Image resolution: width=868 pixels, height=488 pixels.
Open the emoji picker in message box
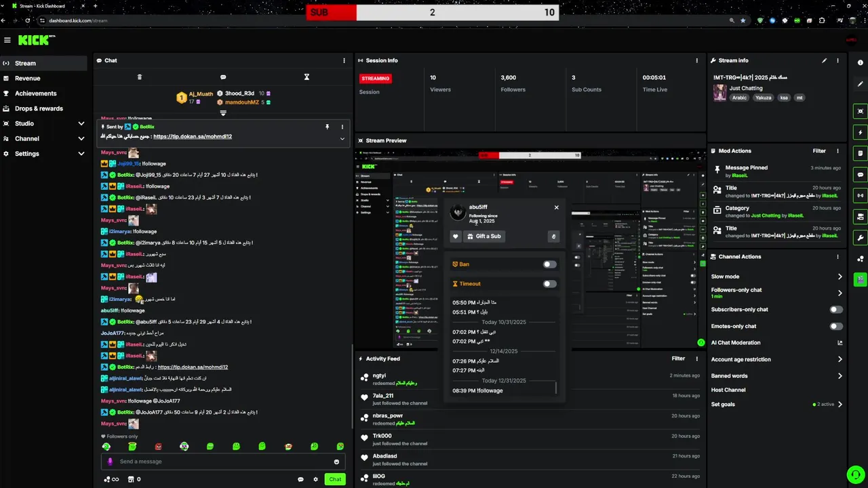(x=336, y=462)
